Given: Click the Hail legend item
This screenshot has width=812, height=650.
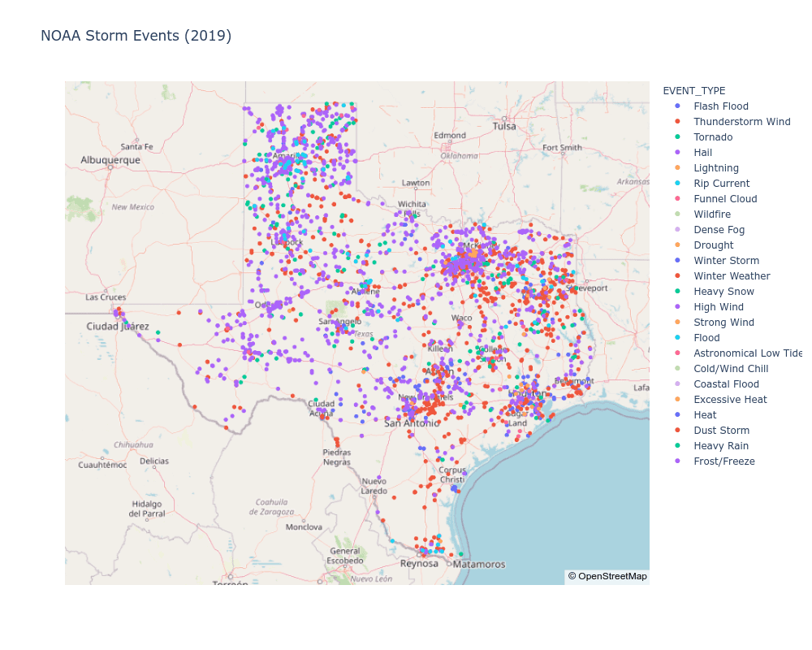Looking at the screenshot, I should tap(703, 153).
